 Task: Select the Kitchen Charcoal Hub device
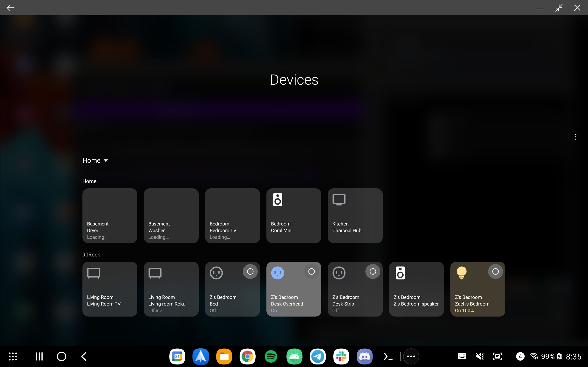[355, 216]
